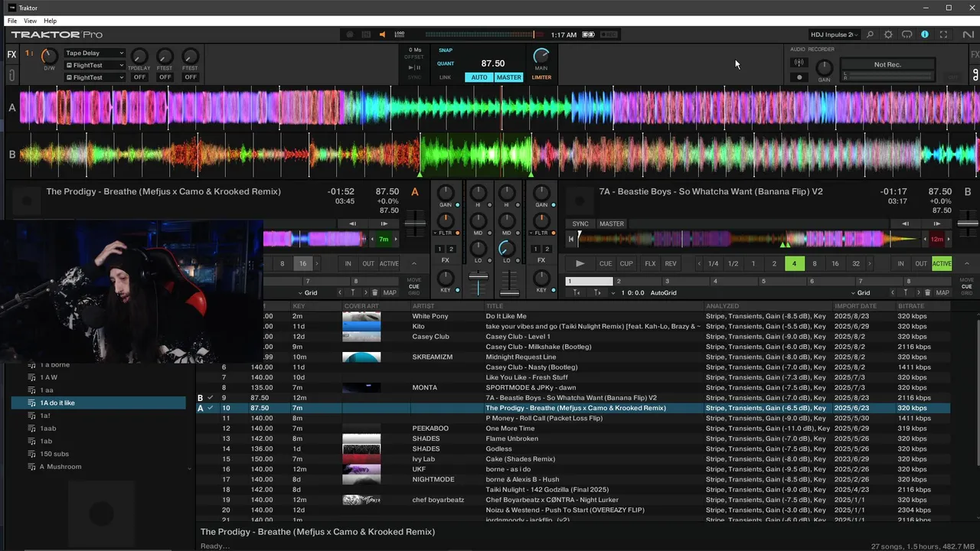
Task: Select 150 subs playlist
Action: coord(54,454)
